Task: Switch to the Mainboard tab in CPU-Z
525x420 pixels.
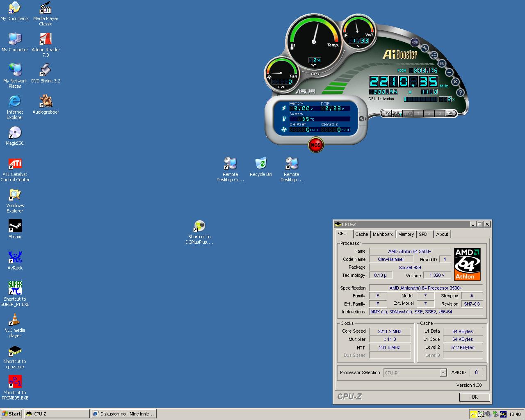Action: [x=383, y=234]
